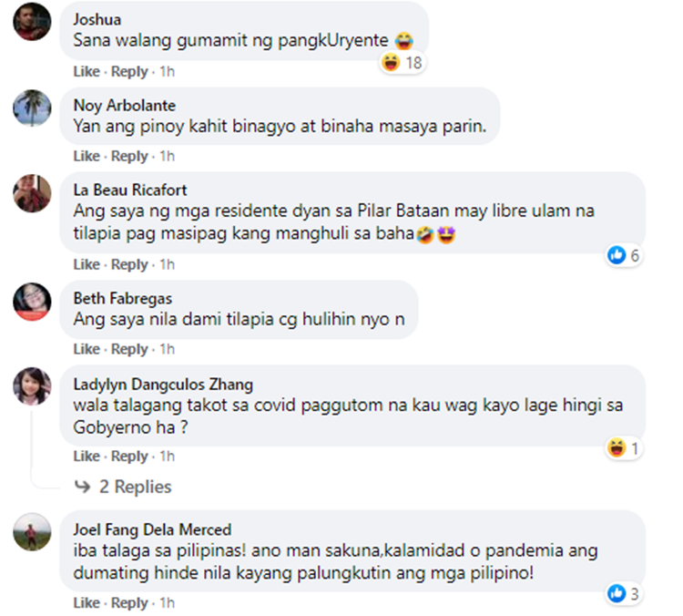Image resolution: width=683 pixels, height=616 pixels.
Task: Click La Beau Ricafort's avatar
Action: coord(32,193)
